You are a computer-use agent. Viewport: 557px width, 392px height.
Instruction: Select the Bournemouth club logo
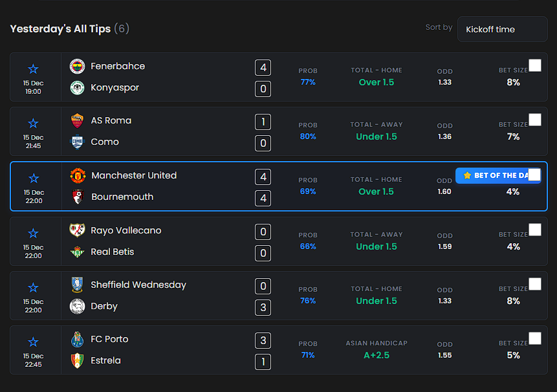pos(78,197)
